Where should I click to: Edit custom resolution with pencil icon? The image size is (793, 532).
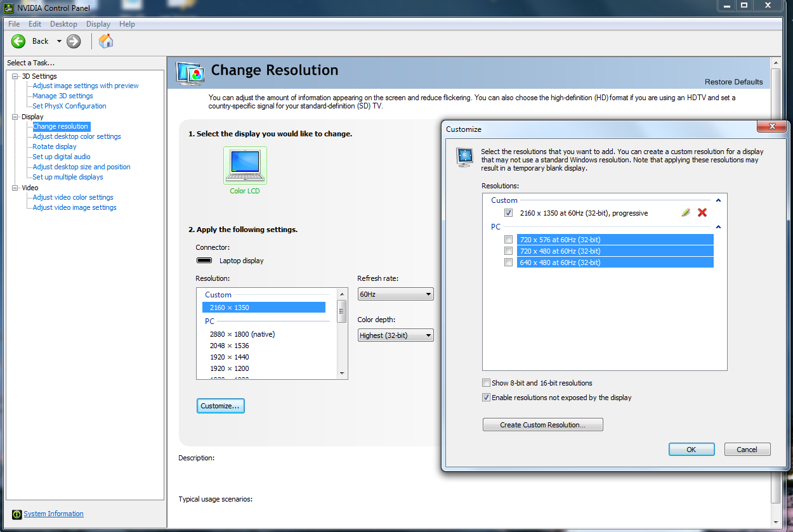(x=686, y=212)
